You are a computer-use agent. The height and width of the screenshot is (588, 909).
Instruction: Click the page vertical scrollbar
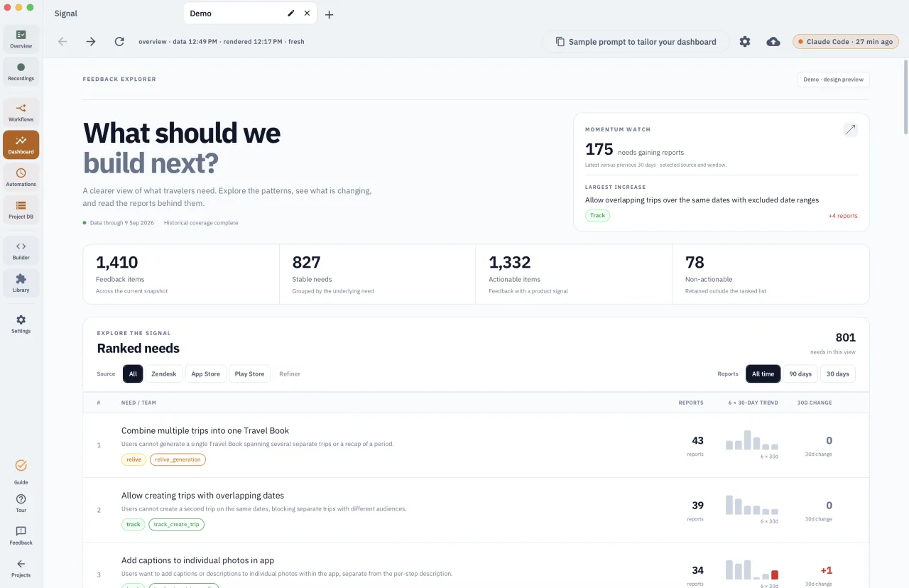tap(905, 97)
